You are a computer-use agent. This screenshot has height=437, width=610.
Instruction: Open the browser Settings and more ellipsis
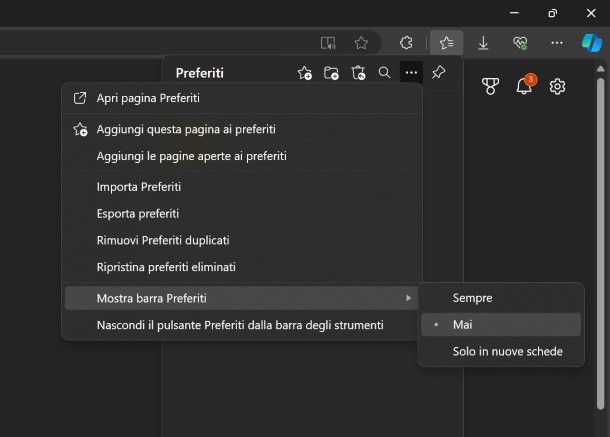point(557,43)
